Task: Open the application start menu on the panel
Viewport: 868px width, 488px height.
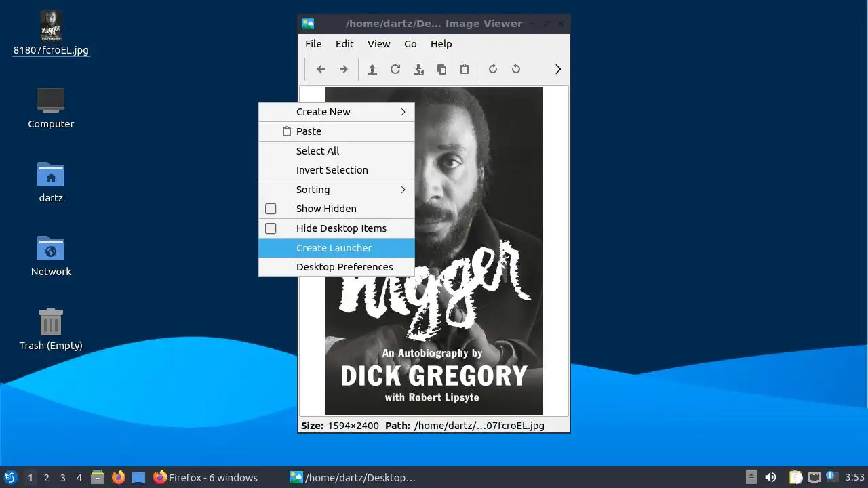Action: pyautogui.click(x=10, y=478)
